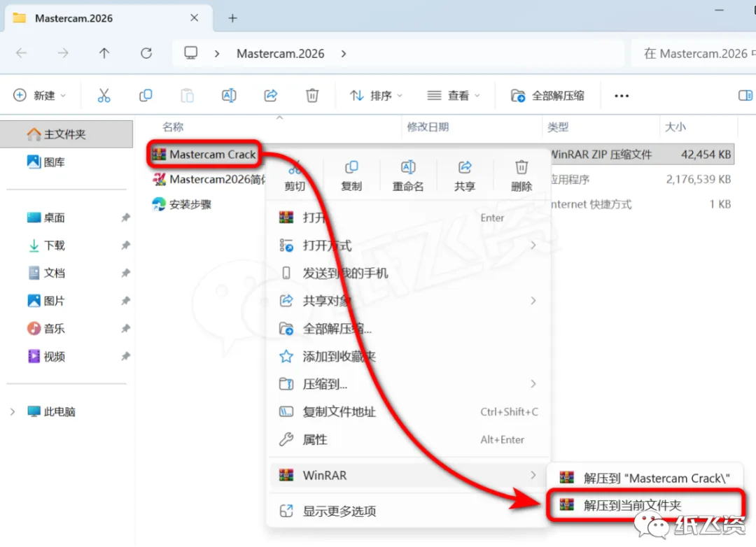The height and width of the screenshot is (547, 756).
Task: Open 共享对象 submenu
Action: click(x=409, y=301)
